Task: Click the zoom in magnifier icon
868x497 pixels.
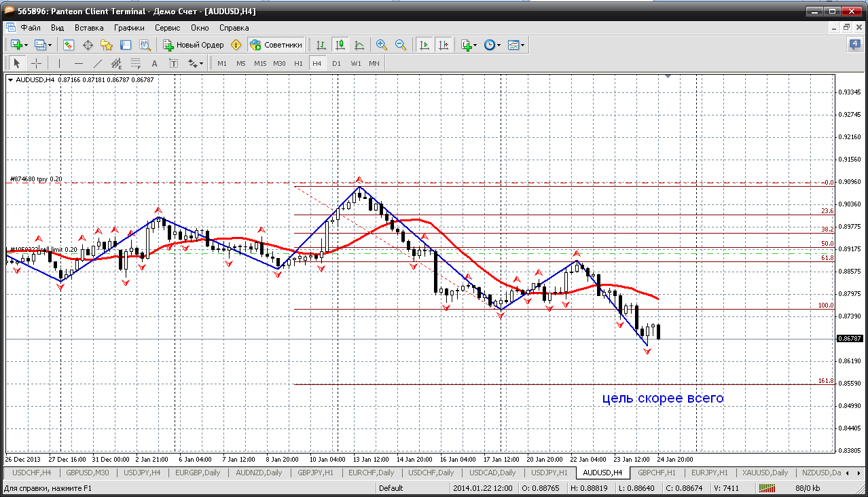Action: click(382, 45)
